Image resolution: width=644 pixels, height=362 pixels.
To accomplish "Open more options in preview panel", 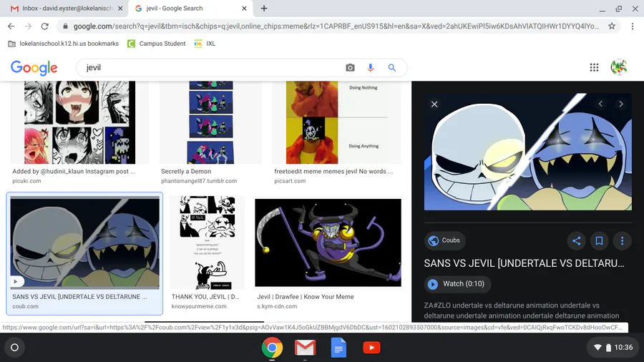I will 623,241.
